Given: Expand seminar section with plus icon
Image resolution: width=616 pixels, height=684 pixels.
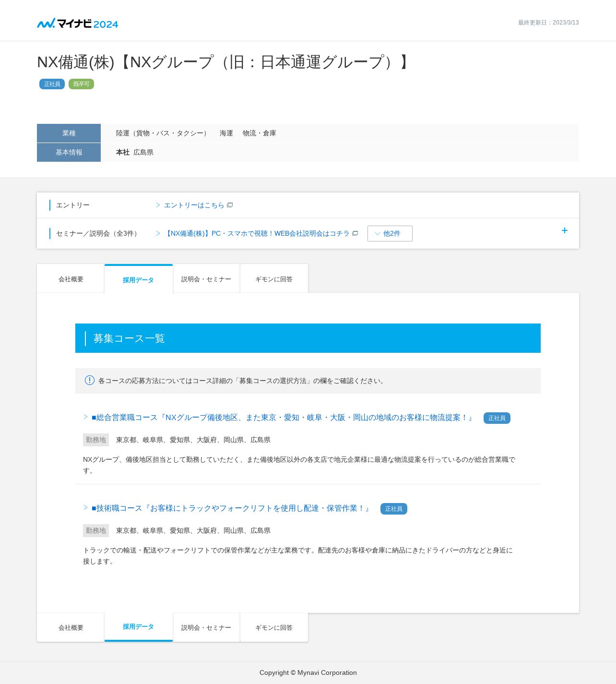Looking at the screenshot, I should click(565, 230).
